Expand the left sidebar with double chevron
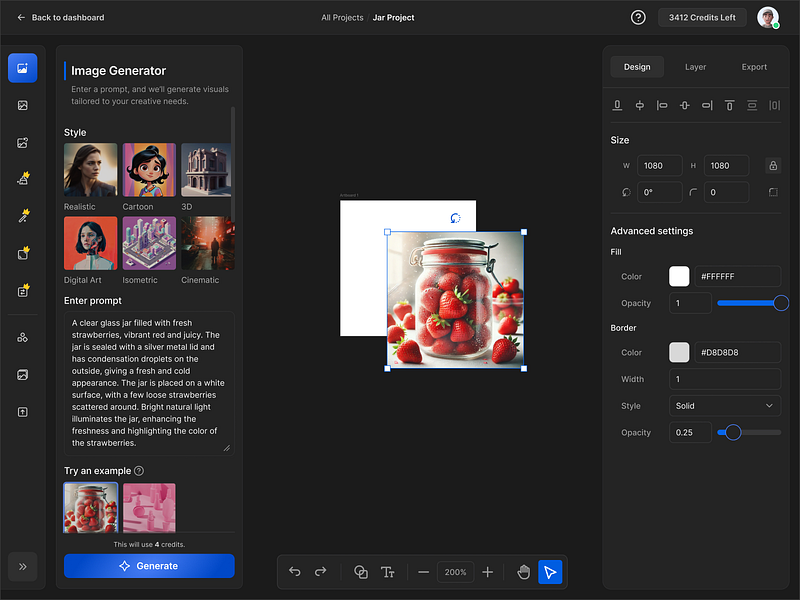 click(x=22, y=566)
